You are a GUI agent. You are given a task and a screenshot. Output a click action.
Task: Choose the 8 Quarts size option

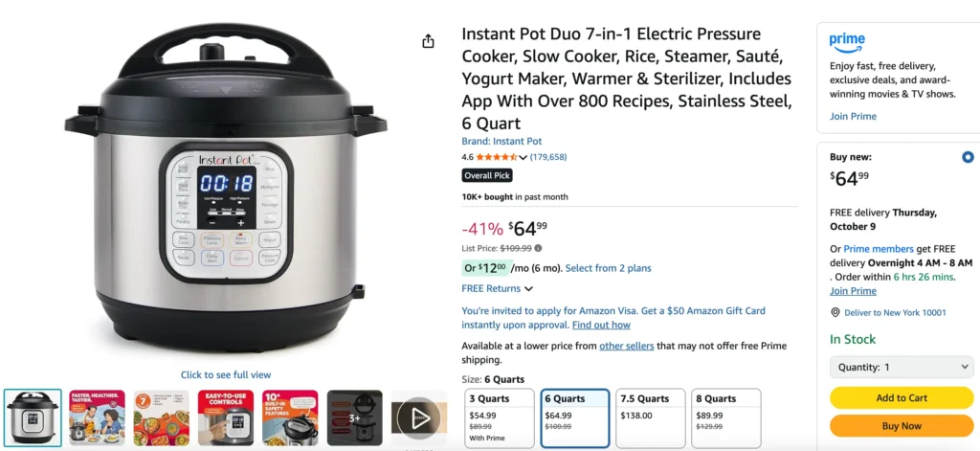[x=726, y=417]
